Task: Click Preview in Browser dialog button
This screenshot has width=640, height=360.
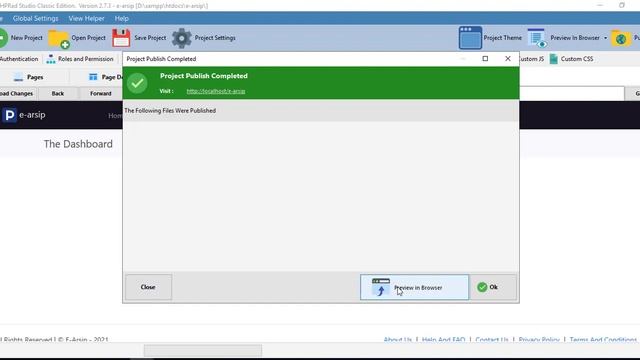Action: [x=414, y=287]
